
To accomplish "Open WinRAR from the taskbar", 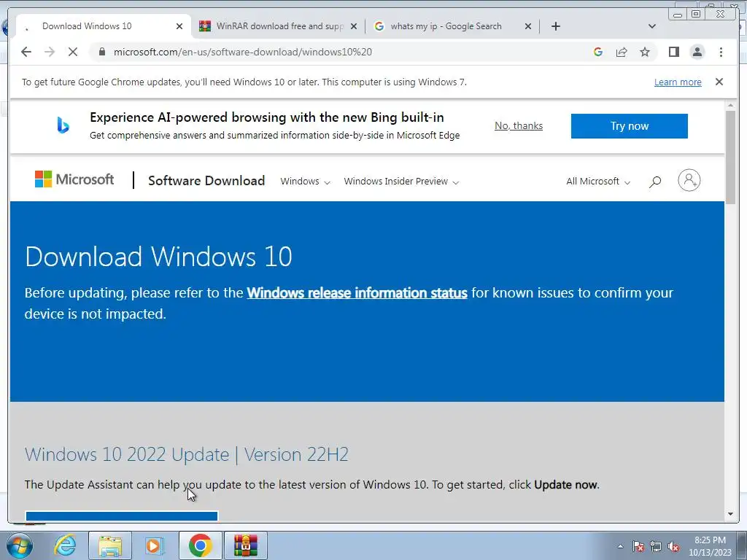I will point(246,545).
